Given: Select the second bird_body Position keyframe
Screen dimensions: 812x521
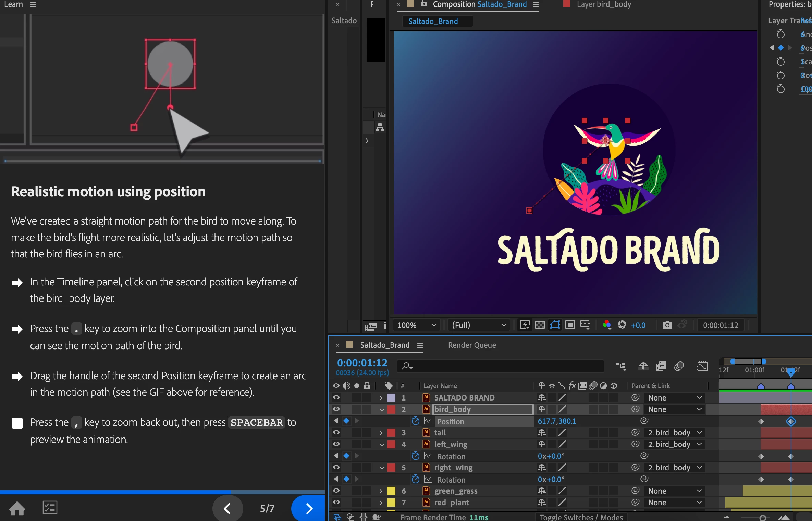Looking at the screenshot, I should pos(791,421).
